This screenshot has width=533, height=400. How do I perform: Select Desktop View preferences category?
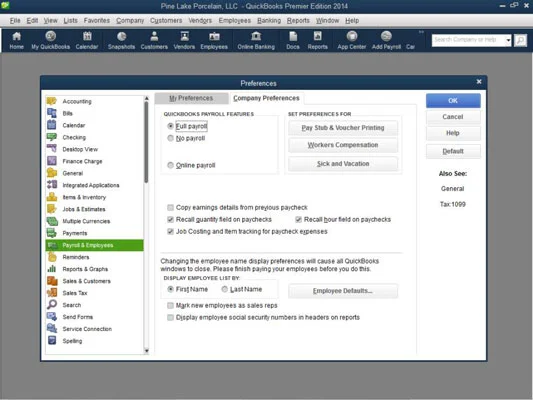tap(94, 149)
